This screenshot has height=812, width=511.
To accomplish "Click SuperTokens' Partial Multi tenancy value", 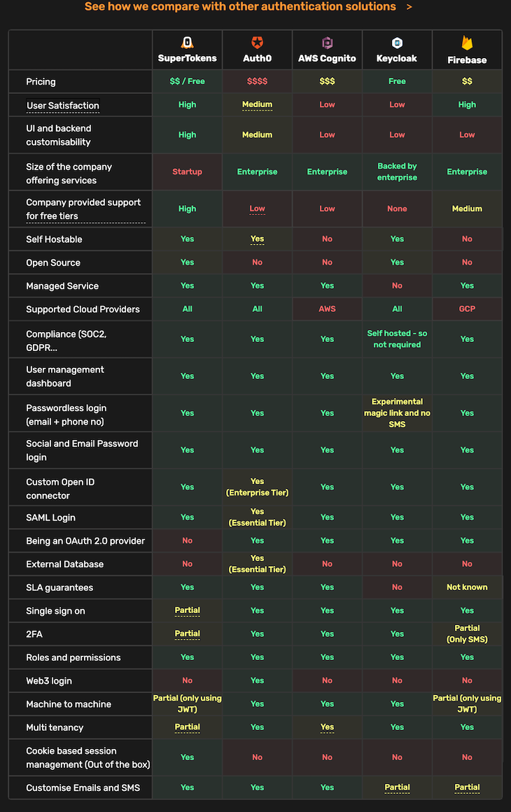I will [187, 727].
